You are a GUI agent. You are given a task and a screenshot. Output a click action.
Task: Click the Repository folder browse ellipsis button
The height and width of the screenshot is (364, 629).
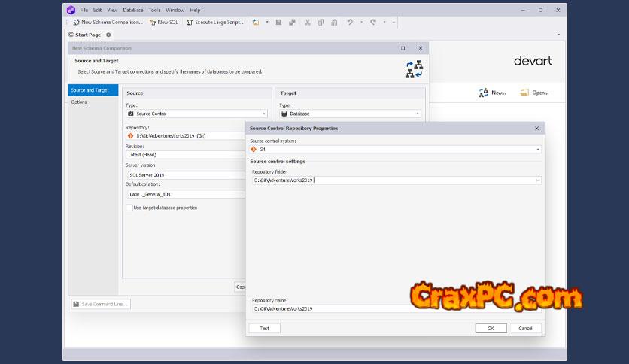[x=538, y=180]
